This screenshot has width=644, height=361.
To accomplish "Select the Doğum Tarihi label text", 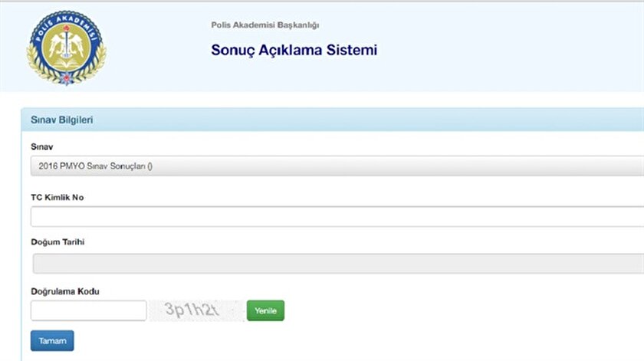I will [x=57, y=242].
